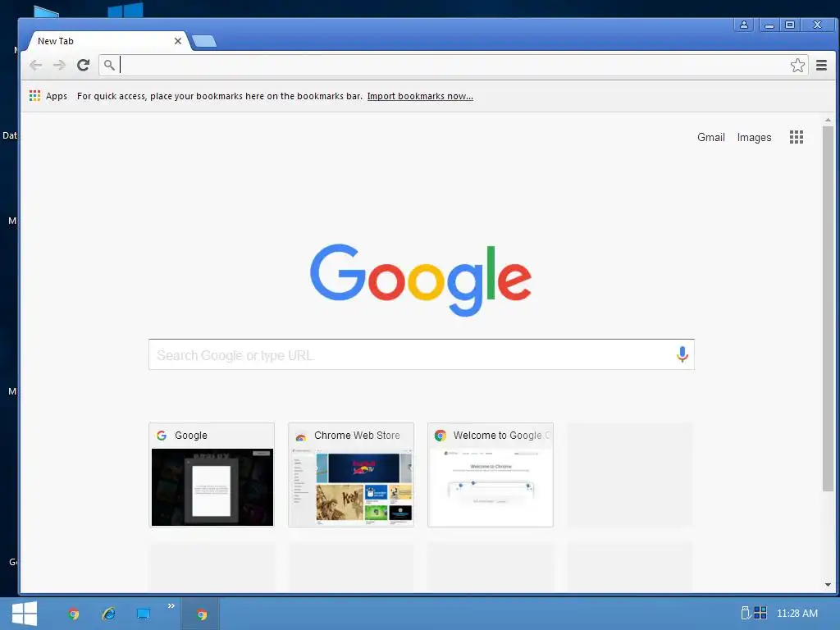Launch pinned Chrome from the taskbar

(x=74, y=614)
